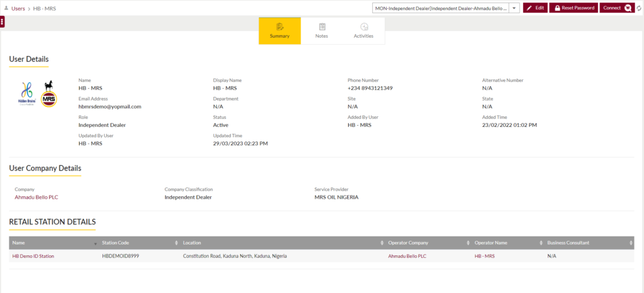The height and width of the screenshot is (293, 644).
Task: Sort by the Operator Name column header
Action: [508, 243]
